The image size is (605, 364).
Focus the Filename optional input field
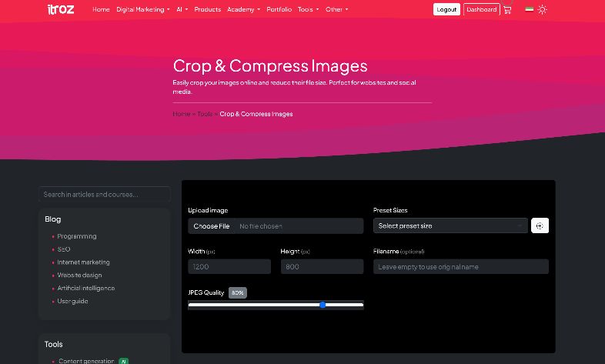coord(461,267)
